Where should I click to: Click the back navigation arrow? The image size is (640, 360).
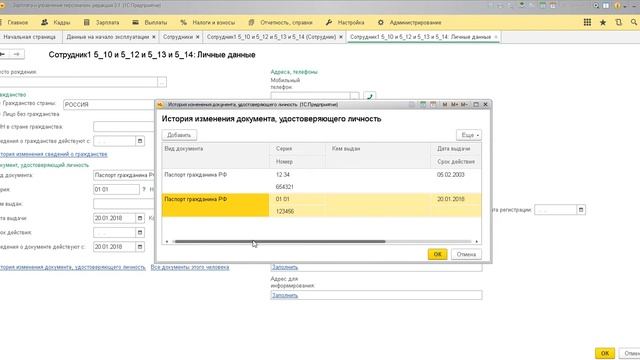3,54
